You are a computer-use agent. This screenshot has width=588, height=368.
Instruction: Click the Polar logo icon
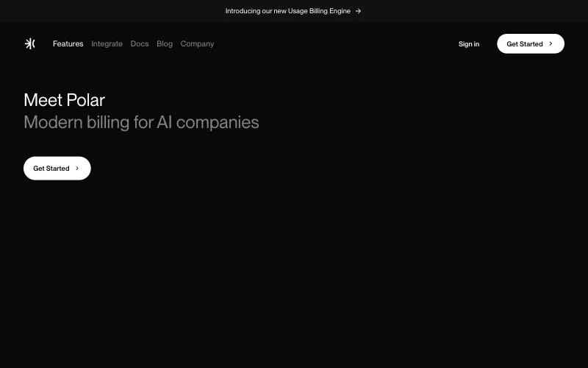(29, 44)
